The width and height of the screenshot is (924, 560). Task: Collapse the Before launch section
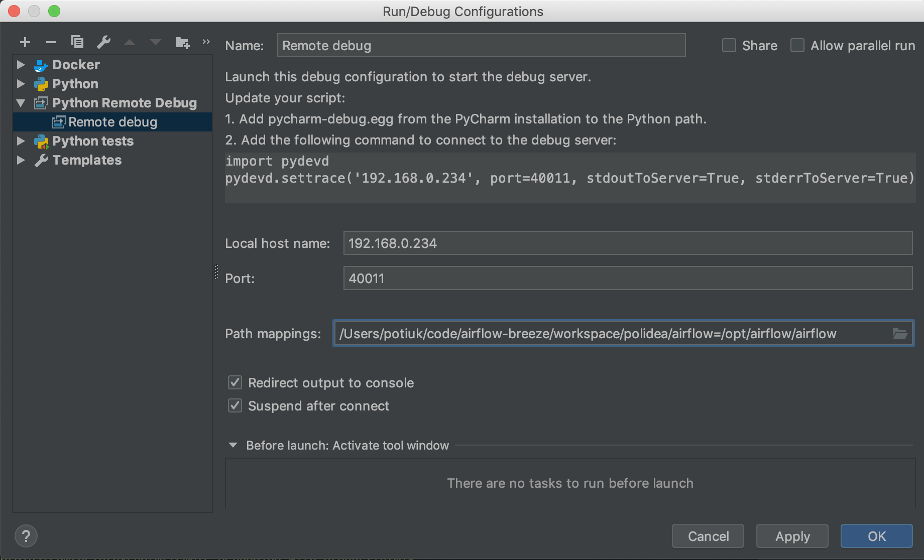233,445
